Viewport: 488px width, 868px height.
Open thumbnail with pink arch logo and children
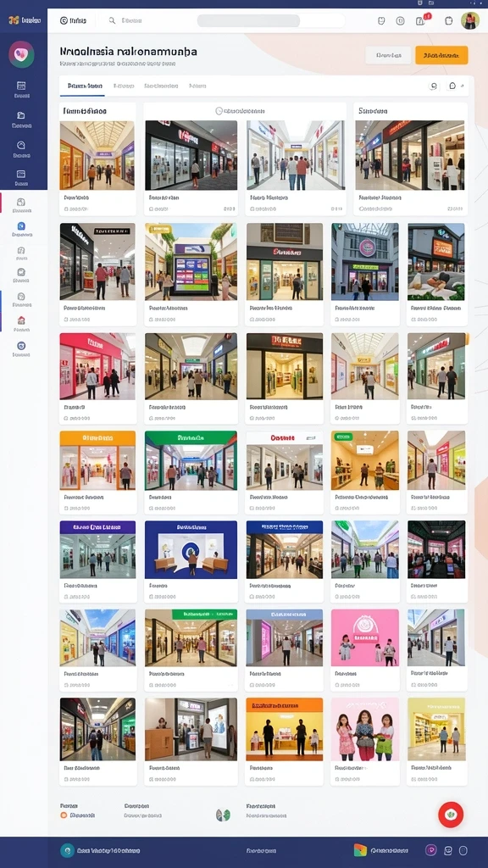pos(365,637)
